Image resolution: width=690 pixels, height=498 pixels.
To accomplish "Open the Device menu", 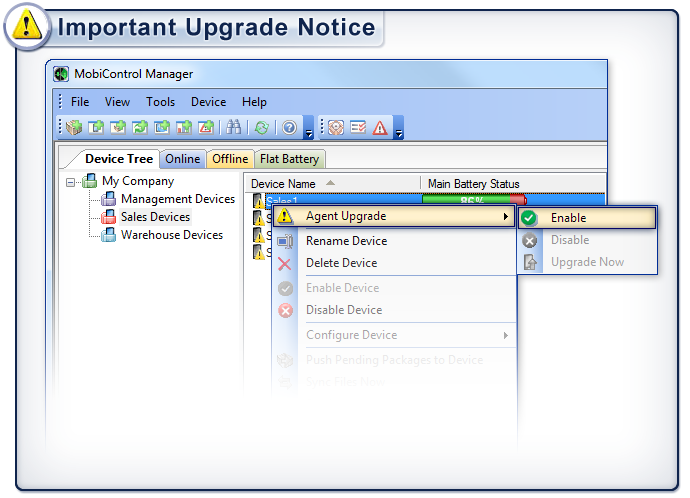I will pos(208,102).
